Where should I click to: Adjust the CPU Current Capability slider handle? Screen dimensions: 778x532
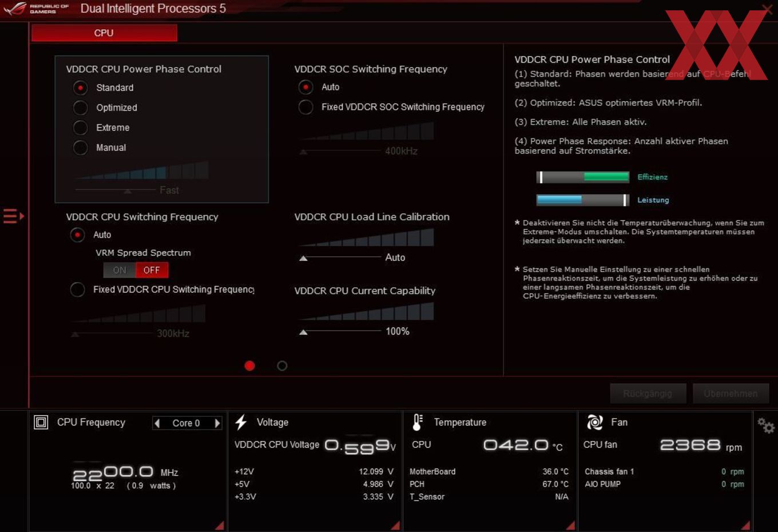click(304, 332)
